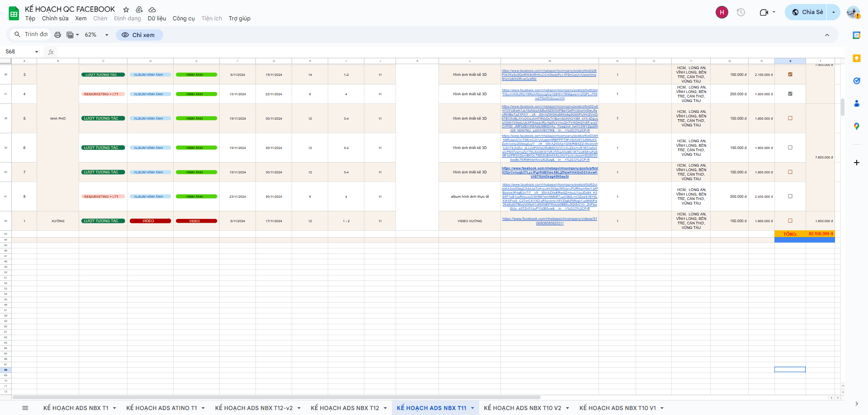Check the box in row 38

click(x=790, y=118)
